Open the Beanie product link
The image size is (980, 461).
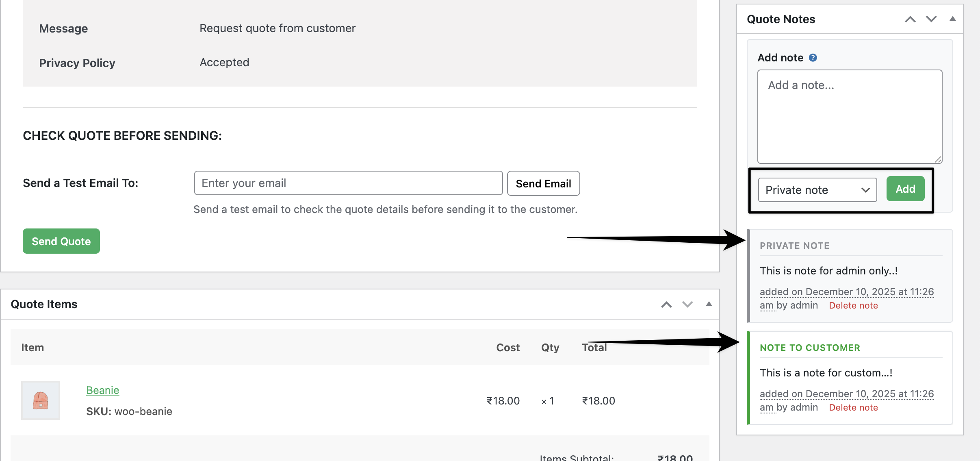pos(102,390)
